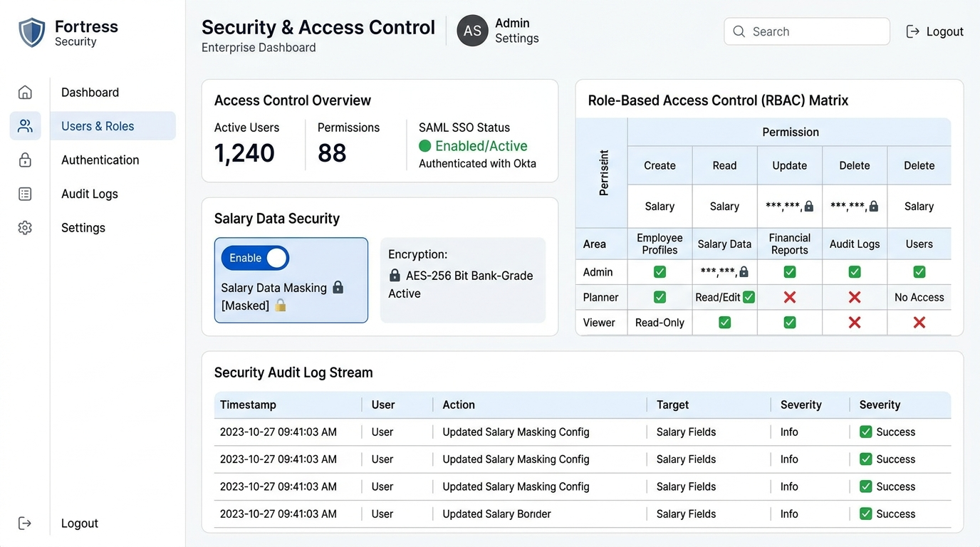Open the audit logs list icon
The height and width of the screenshot is (547, 980).
(25, 194)
